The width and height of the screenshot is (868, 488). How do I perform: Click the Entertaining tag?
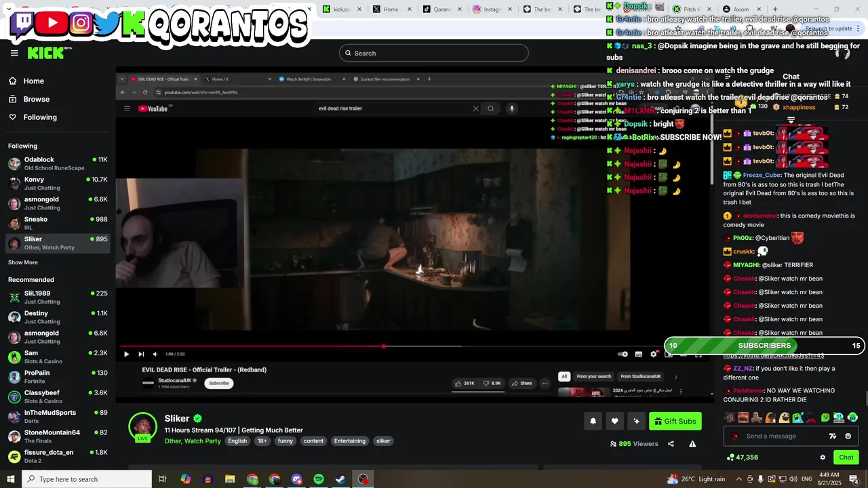[x=350, y=441]
